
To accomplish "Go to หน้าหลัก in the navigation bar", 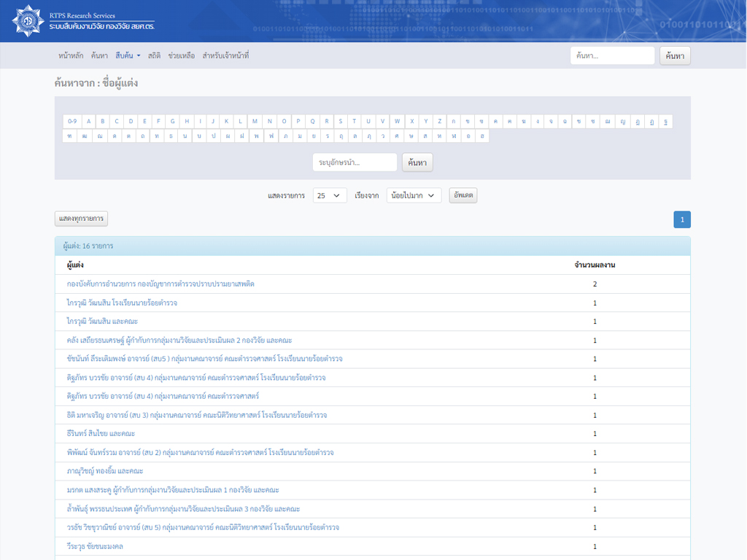I will [x=71, y=55].
